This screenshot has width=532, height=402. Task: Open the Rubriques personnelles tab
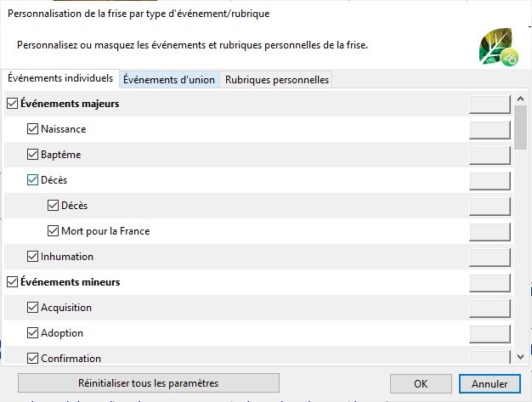277,80
